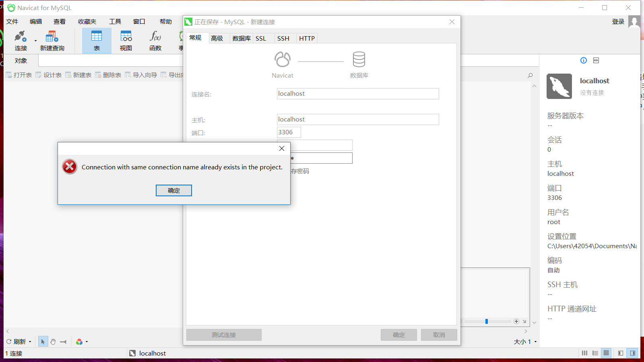
Task: Click the 测试连接 button
Action: pyautogui.click(x=224, y=335)
